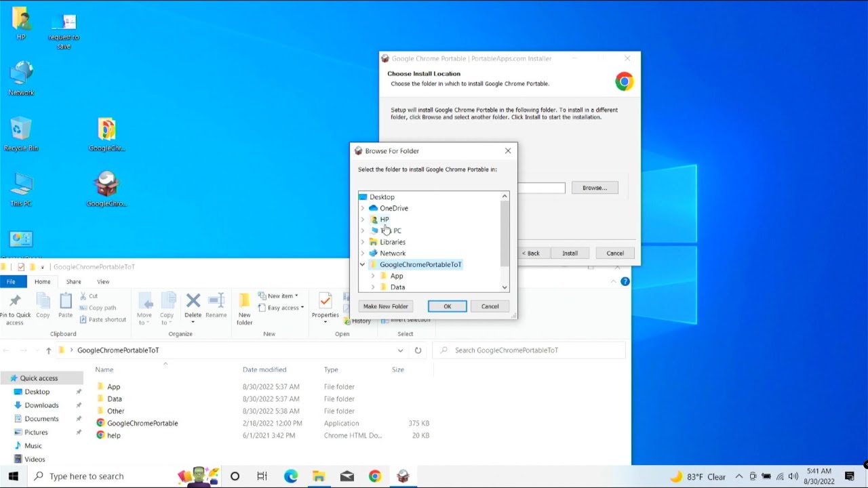Select the GoogleChromePortable application file
Screen dimensions: 868x488
click(x=142, y=424)
